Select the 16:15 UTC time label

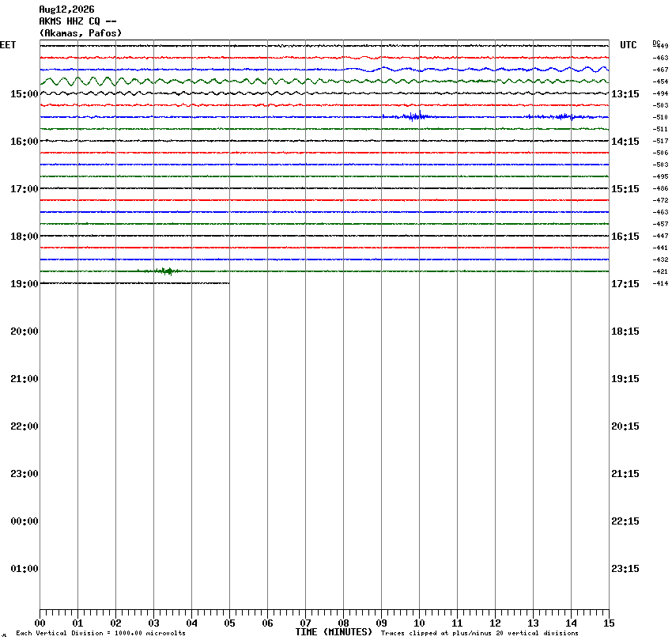point(625,237)
